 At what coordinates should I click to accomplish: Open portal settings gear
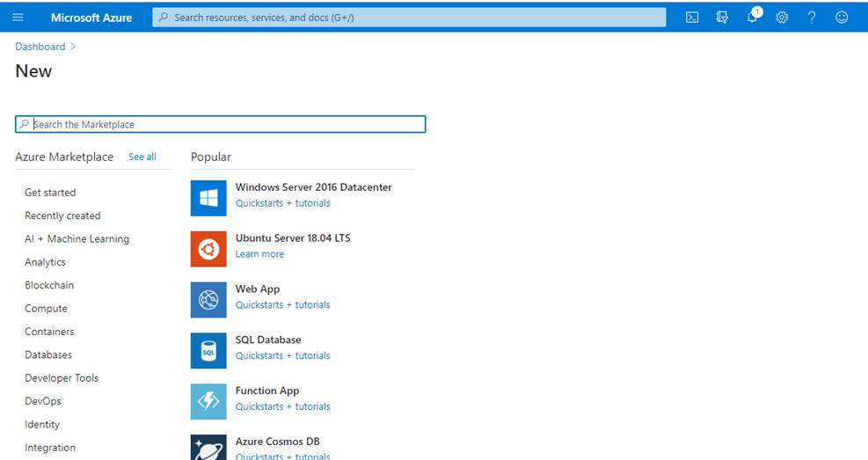coord(782,18)
